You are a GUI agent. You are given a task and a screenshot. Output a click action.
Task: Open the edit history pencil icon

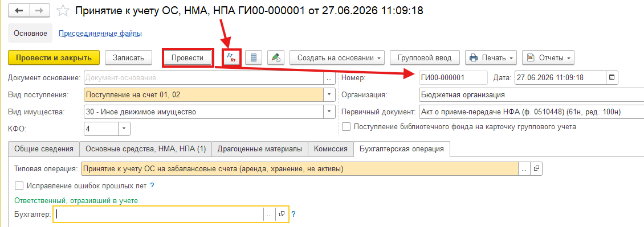tap(276, 58)
